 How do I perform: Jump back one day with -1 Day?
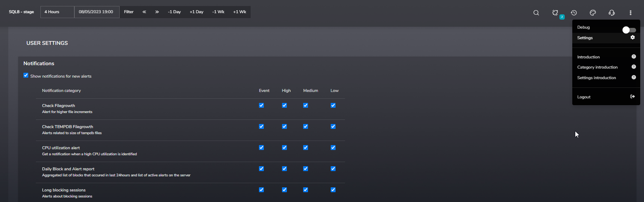click(x=174, y=12)
